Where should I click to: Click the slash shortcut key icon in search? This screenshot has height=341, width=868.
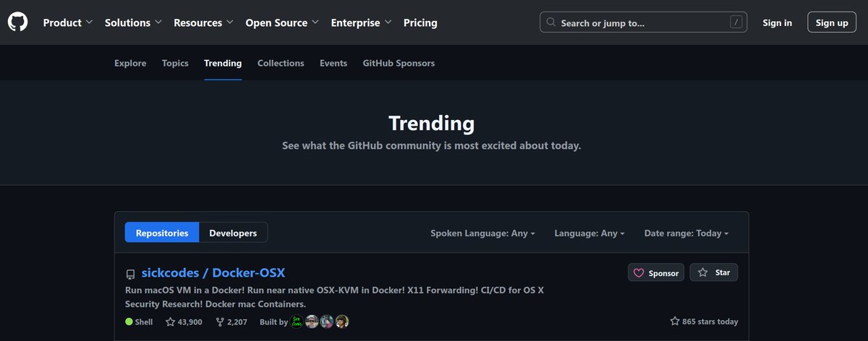[x=736, y=22]
